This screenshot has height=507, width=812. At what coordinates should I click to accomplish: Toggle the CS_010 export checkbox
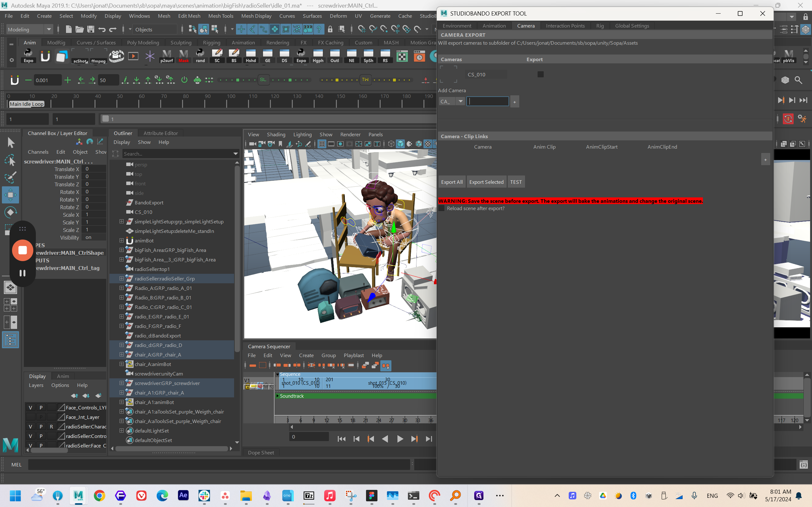540,74
